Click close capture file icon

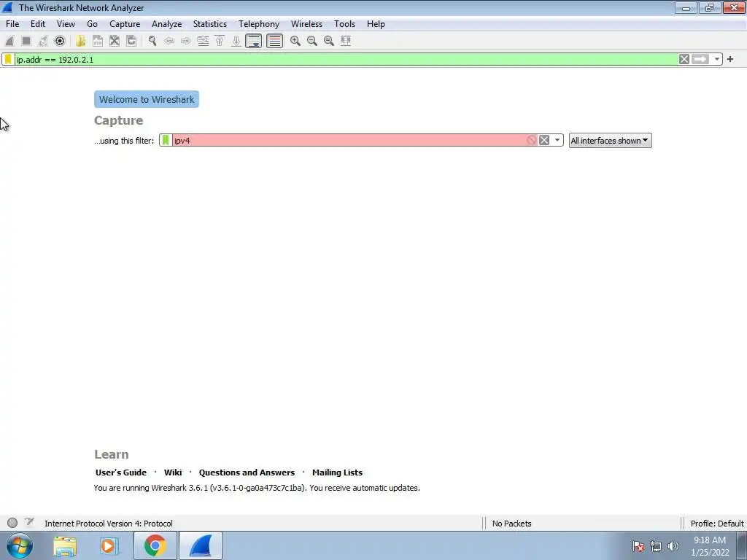coord(115,41)
